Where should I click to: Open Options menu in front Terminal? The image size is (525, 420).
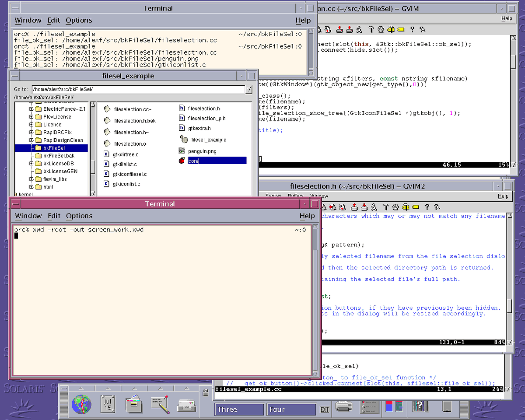pos(79,216)
